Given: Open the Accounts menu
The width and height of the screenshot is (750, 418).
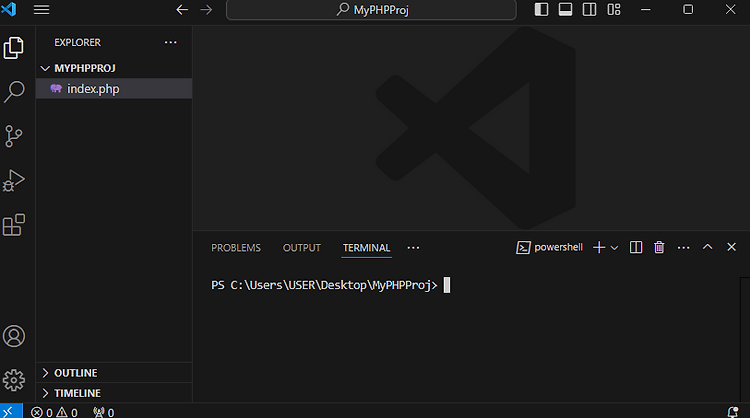Looking at the screenshot, I should (14, 336).
